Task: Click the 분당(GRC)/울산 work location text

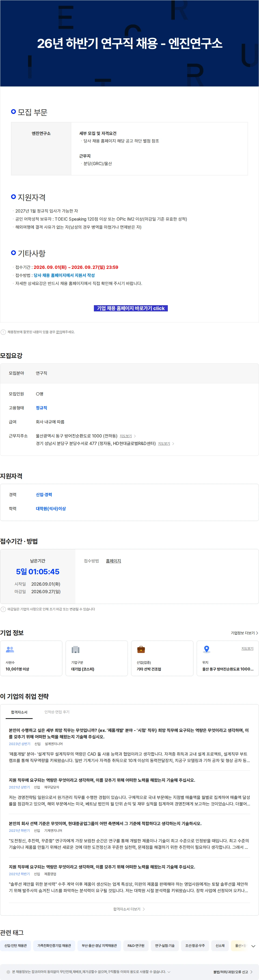Action: tap(97, 164)
